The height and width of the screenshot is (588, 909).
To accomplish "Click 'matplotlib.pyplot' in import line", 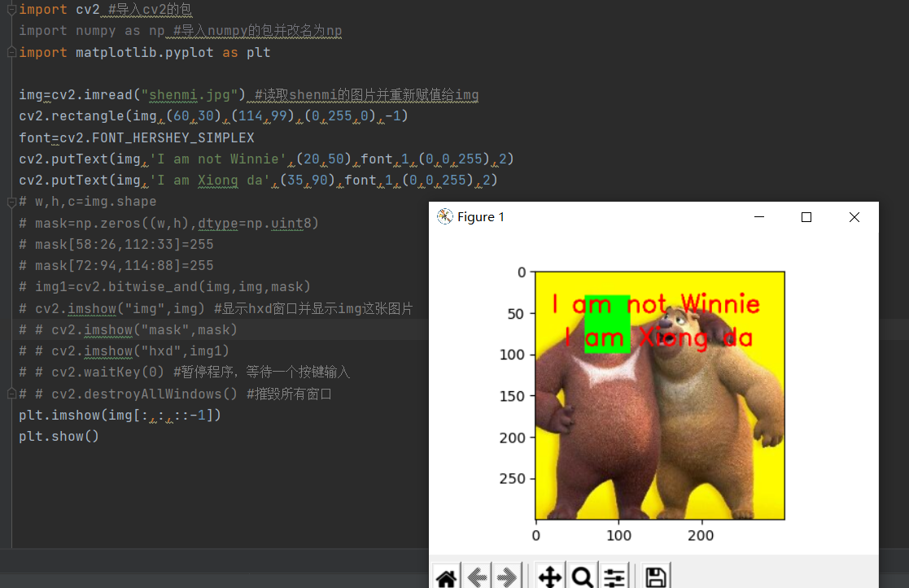I will pos(144,52).
